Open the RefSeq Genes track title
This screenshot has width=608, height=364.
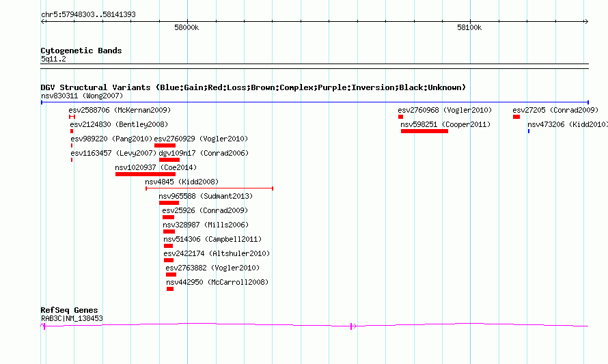(x=69, y=310)
